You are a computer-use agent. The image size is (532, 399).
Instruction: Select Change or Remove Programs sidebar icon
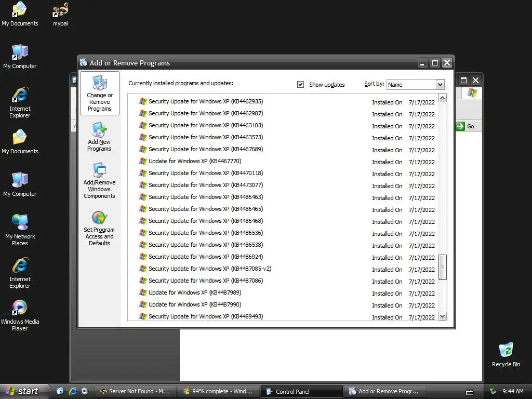pyautogui.click(x=99, y=94)
